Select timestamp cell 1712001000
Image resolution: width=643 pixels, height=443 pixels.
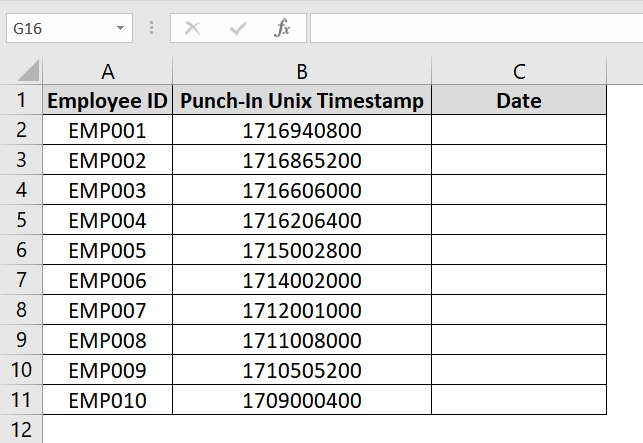coord(302,309)
